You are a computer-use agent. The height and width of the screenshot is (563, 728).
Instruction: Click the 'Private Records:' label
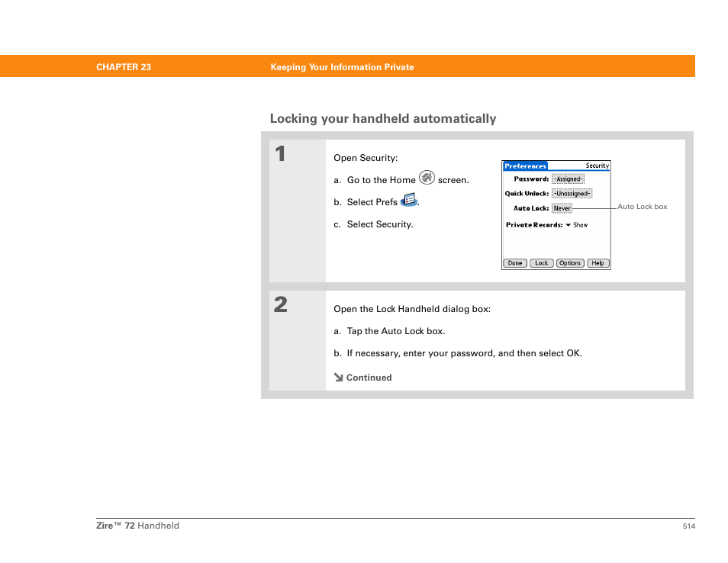point(534,225)
